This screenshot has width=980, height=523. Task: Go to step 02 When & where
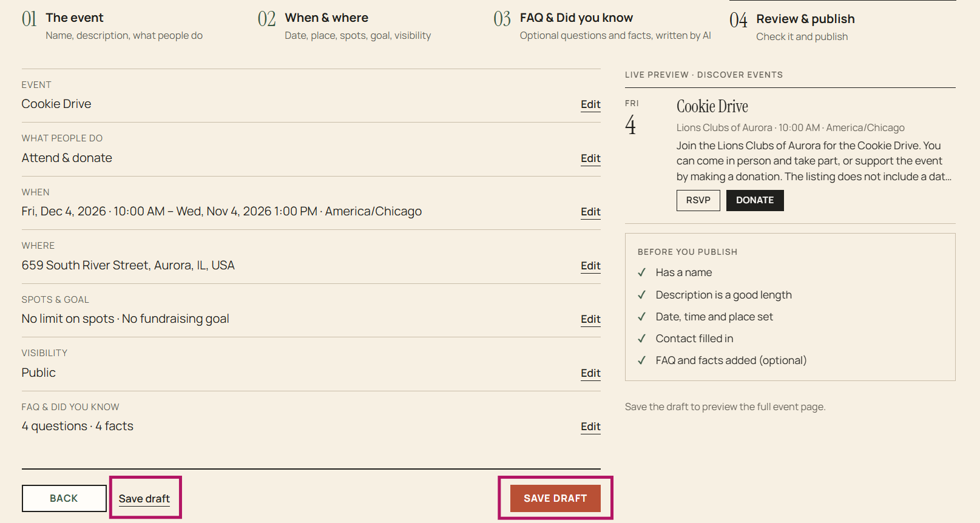click(344, 26)
